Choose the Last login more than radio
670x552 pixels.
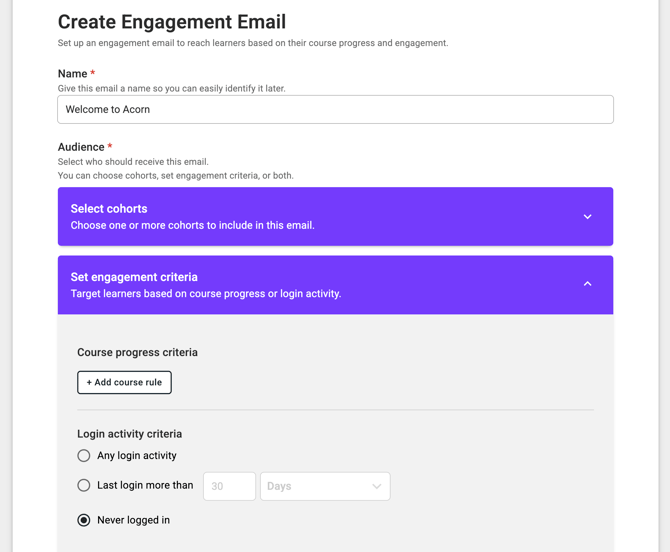click(x=84, y=486)
